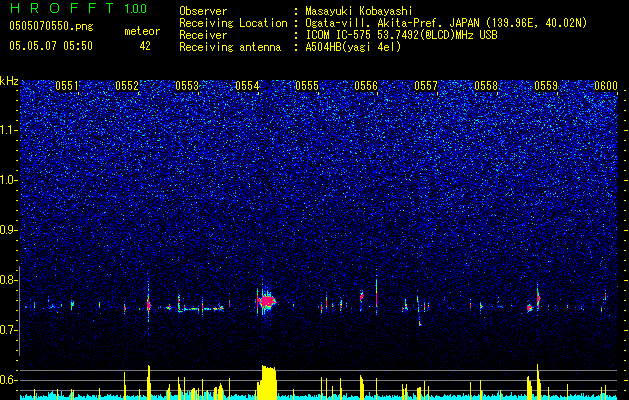Click the 0558 time marker
This screenshot has width=629, height=400.
(486, 86)
